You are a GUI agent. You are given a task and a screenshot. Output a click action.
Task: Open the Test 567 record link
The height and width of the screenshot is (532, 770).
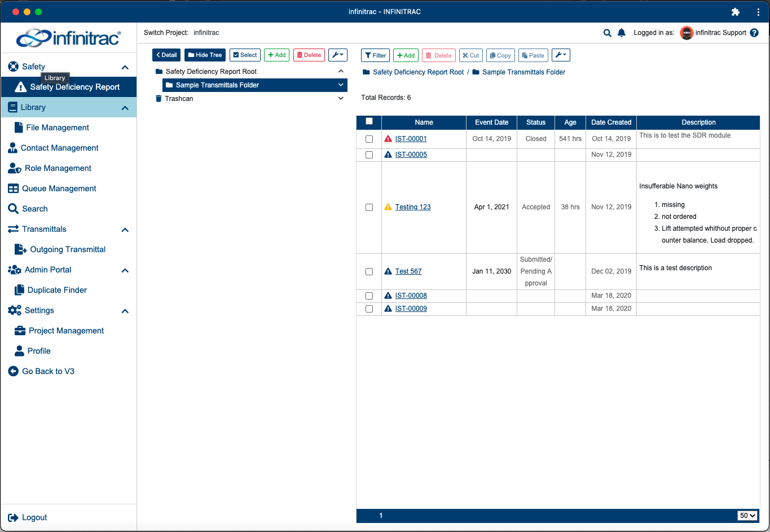pos(408,271)
